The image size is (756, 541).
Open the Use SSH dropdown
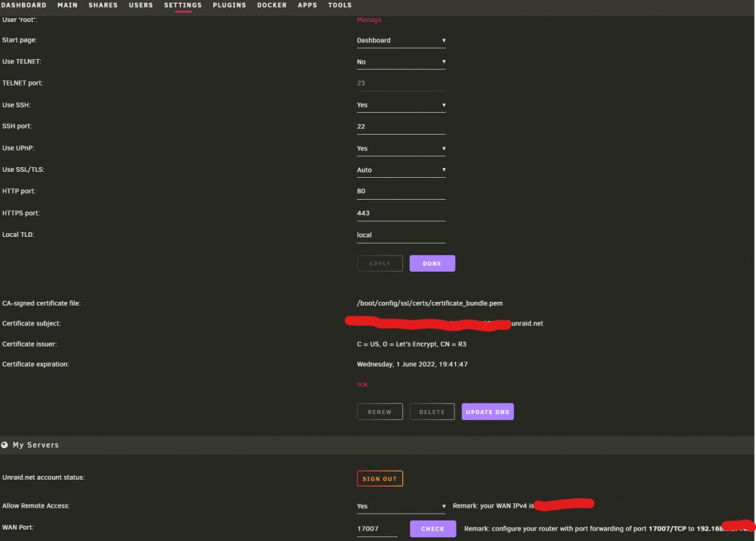click(x=401, y=105)
